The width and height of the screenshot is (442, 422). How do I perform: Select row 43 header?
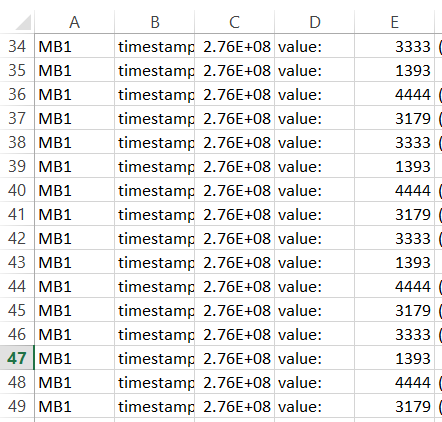(17, 262)
